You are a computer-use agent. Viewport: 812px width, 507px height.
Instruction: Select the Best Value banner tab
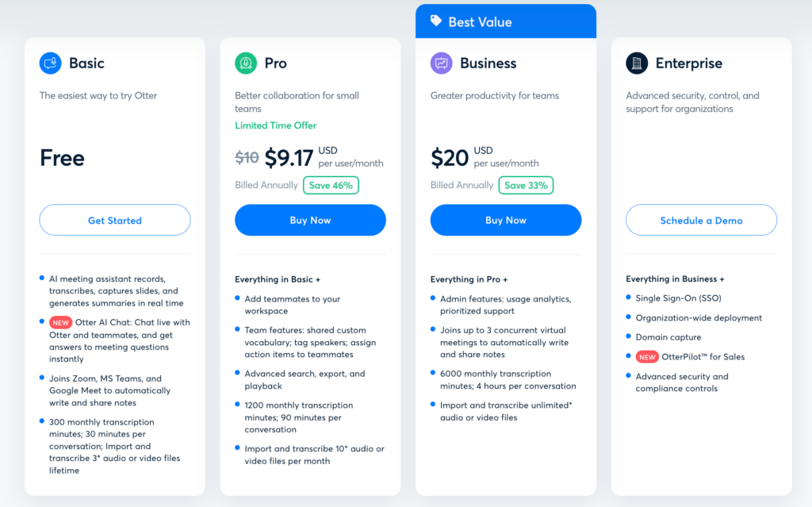(505, 21)
